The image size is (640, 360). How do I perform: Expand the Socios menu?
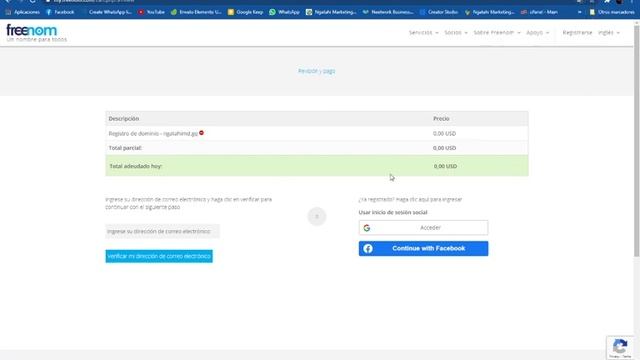point(456,32)
